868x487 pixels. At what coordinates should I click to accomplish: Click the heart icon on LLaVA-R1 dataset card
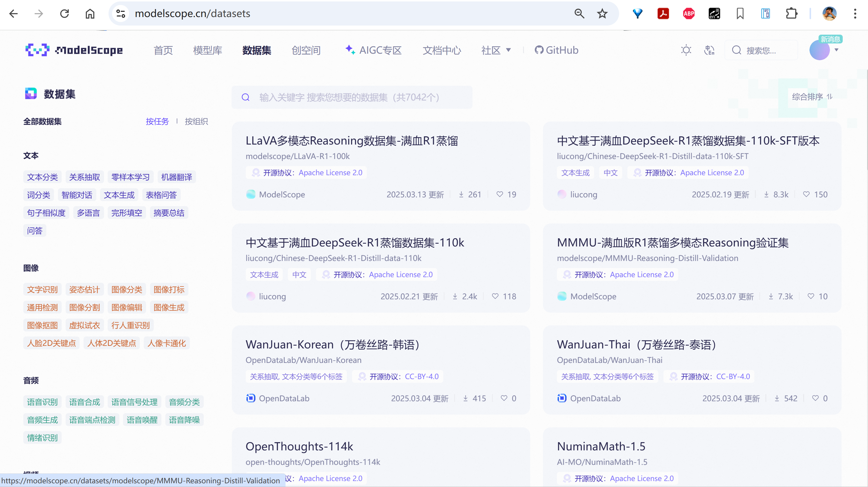click(500, 194)
